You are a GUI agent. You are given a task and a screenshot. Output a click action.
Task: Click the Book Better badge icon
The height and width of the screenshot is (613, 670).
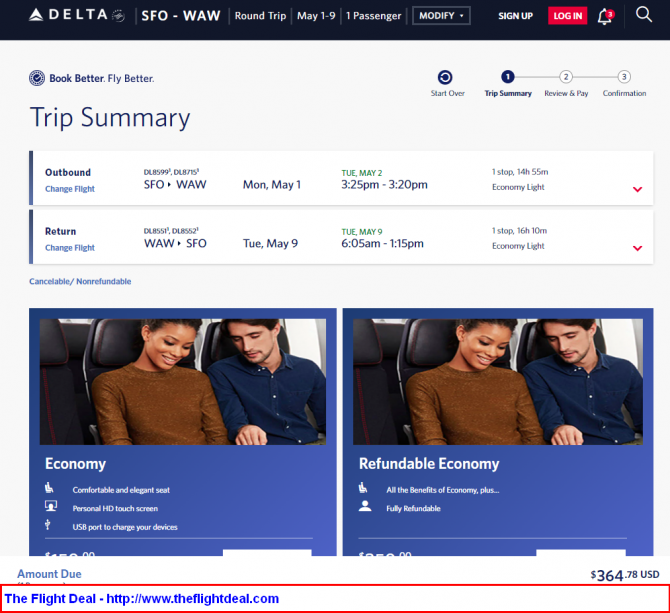click(37, 78)
